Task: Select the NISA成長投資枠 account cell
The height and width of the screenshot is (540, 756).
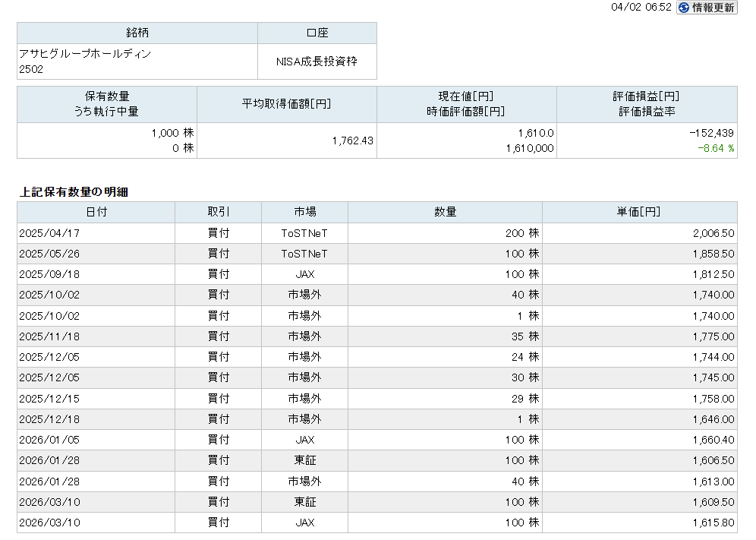Action: coord(317,62)
